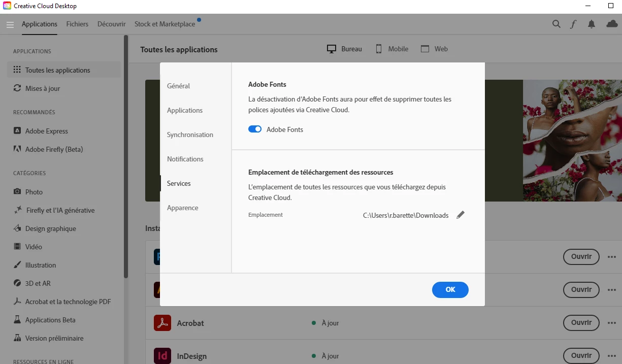Open more options for second installed app
Screen dimensions: 622x364
pyautogui.click(x=612, y=290)
